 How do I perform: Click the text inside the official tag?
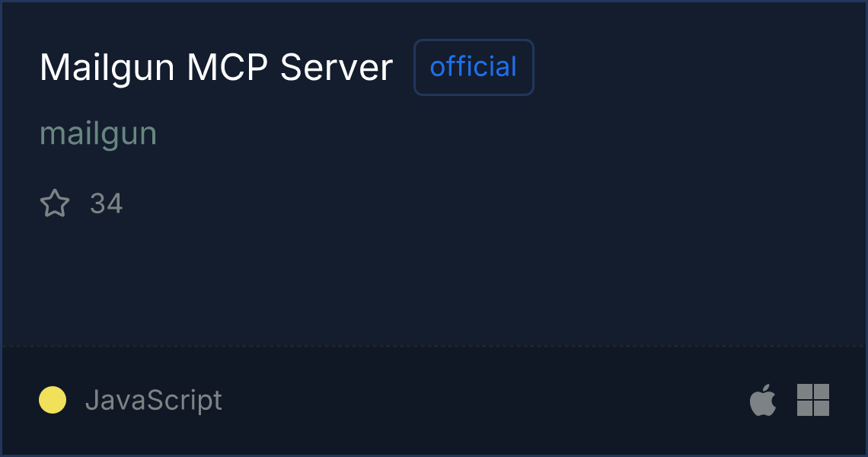pyautogui.click(x=474, y=66)
